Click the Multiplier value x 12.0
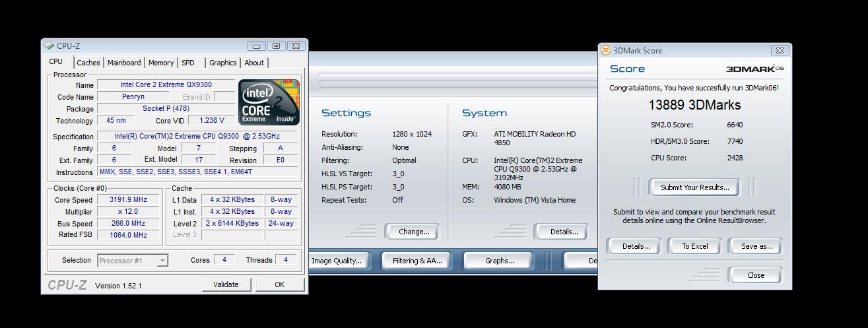868x328 pixels. click(x=128, y=211)
